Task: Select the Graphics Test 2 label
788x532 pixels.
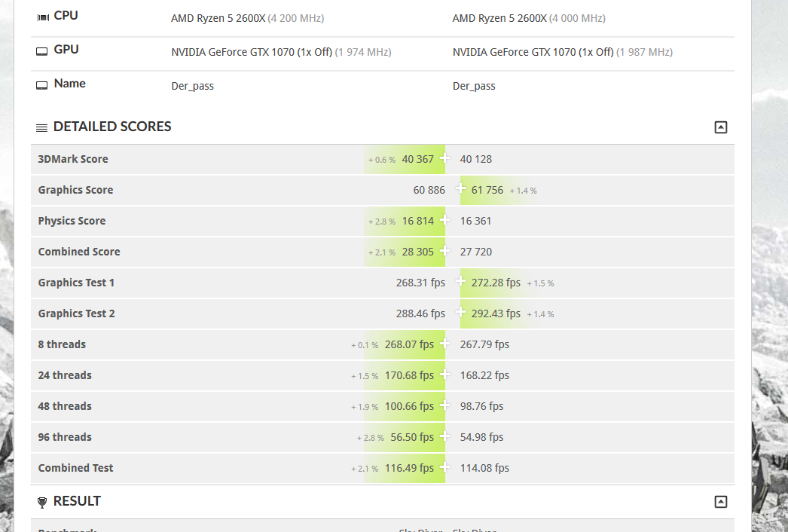Action: click(76, 313)
